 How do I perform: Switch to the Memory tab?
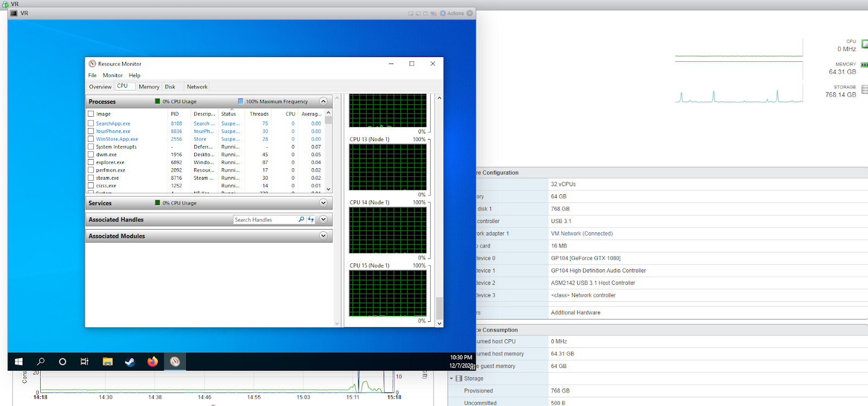click(149, 87)
